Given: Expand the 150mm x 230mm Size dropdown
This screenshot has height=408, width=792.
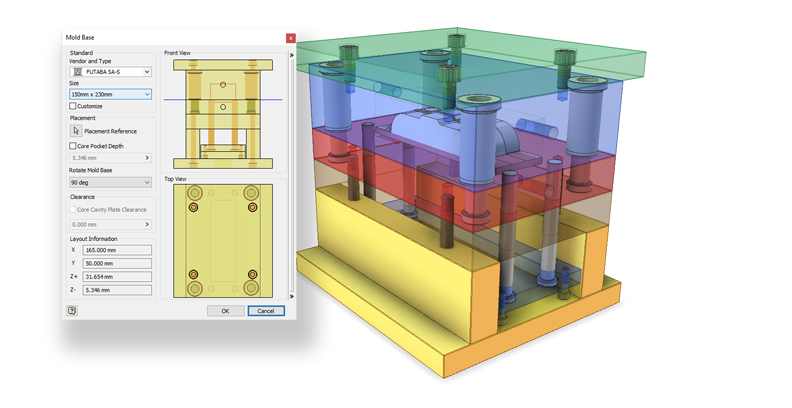Looking at the screenshot, I should tap(111, 94).
